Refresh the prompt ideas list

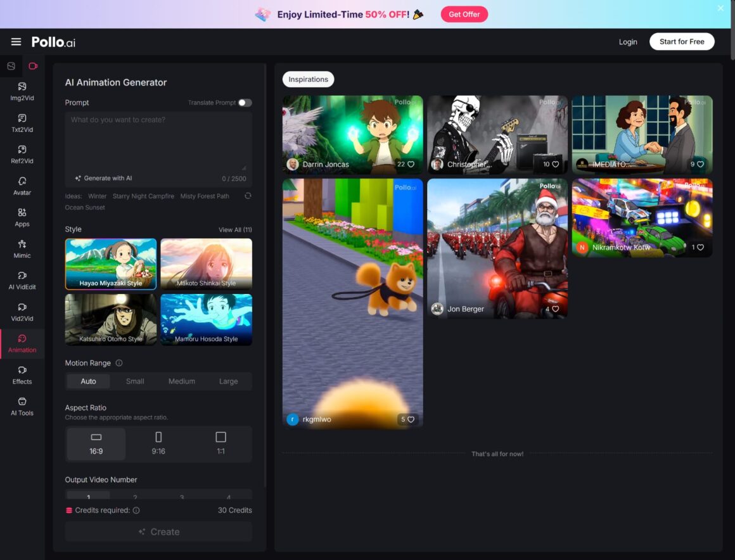(248, 196)
